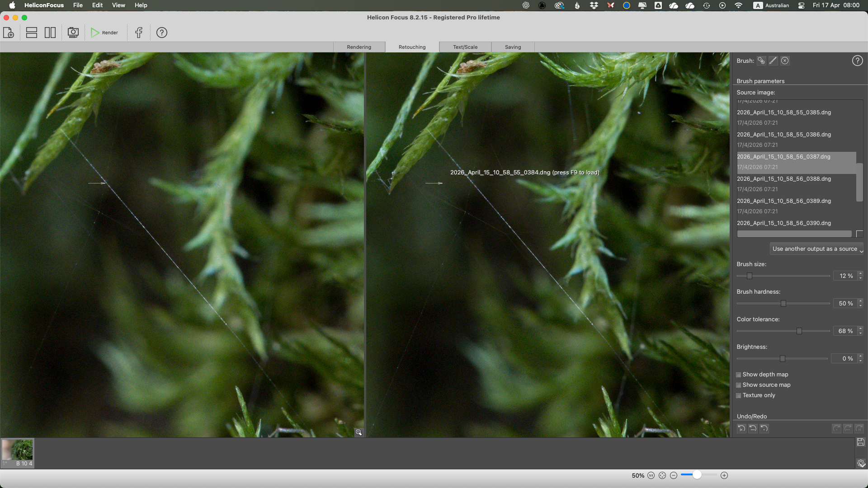Click the camera capture icon in the toolbar

73,33
